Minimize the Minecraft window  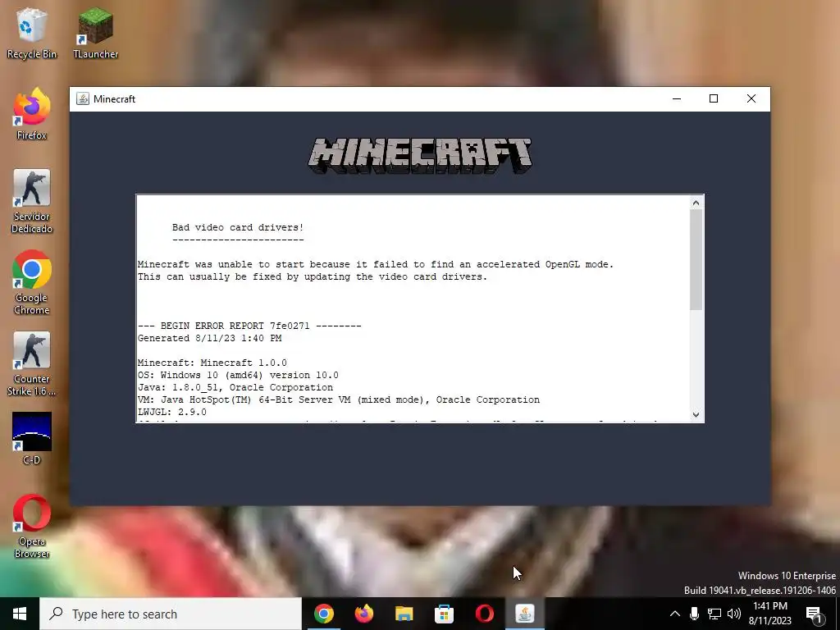click(677, 99)
